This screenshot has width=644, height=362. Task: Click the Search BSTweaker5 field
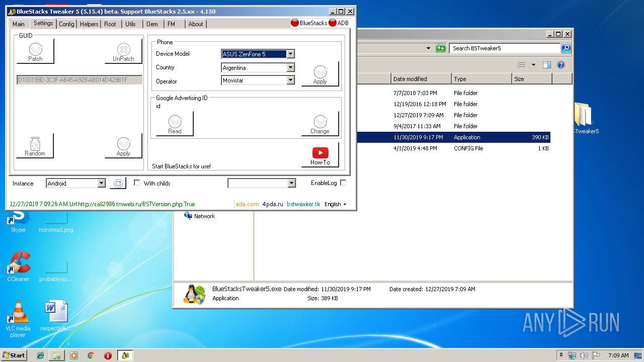[x=505, y=48]
